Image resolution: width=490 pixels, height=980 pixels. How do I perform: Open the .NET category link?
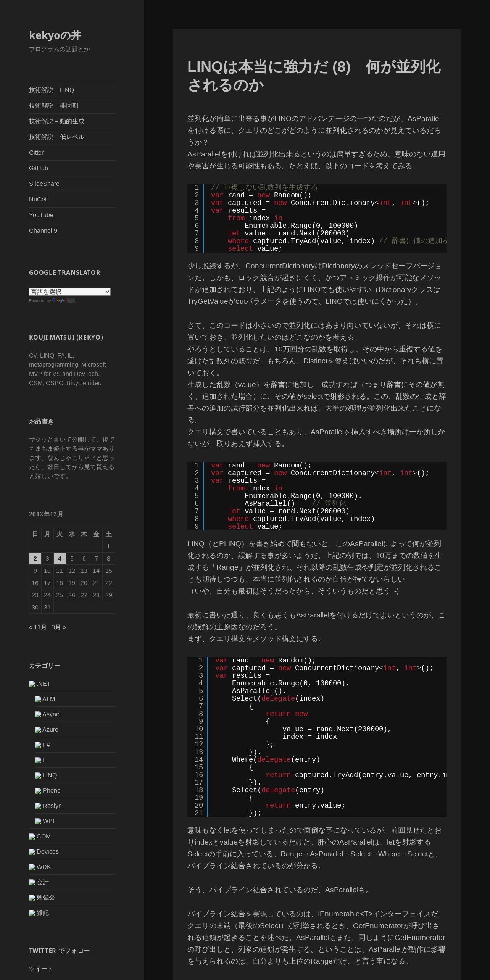point(44,684)
